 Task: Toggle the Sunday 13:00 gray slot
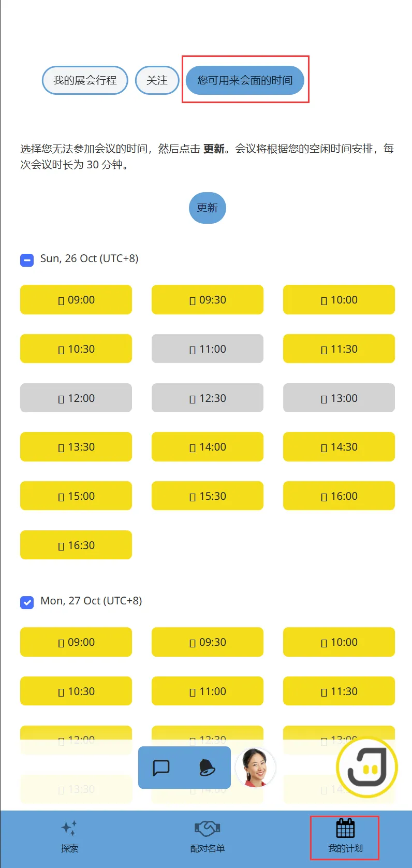(339, 398)
